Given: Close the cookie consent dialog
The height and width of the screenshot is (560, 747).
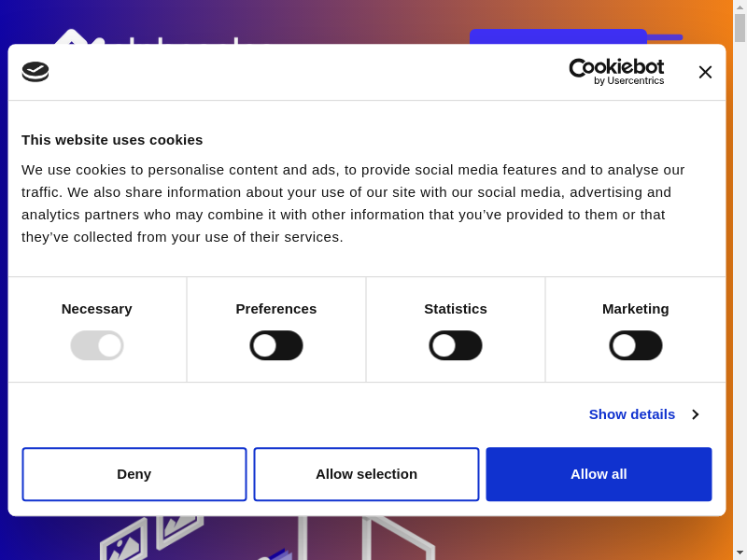Looking at the screenshot, I should point(705,72).
